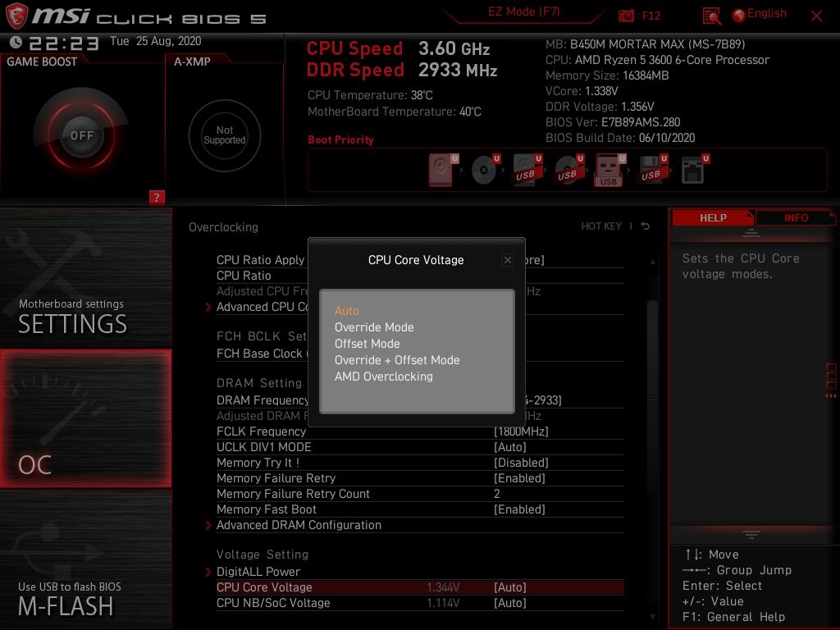Click the MSI dragon shield logo
This screenshot has height=630, width=840.
pos(16,16)
